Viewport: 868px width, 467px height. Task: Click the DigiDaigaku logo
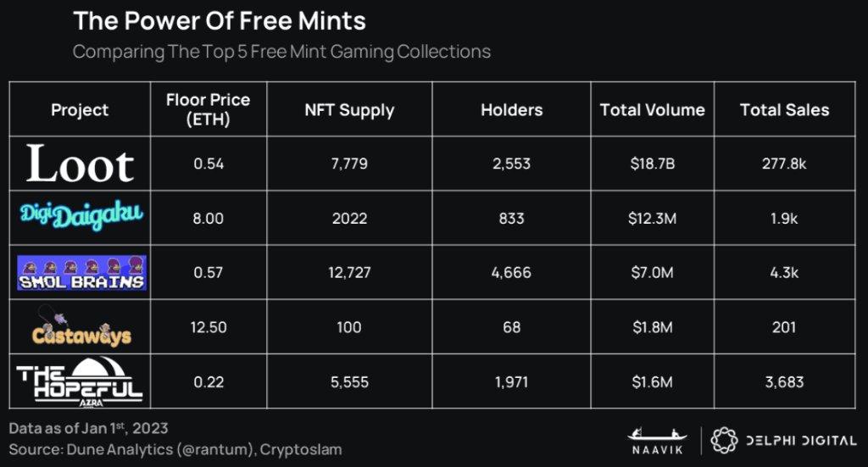pyautogui.click(x=81, y=218)
